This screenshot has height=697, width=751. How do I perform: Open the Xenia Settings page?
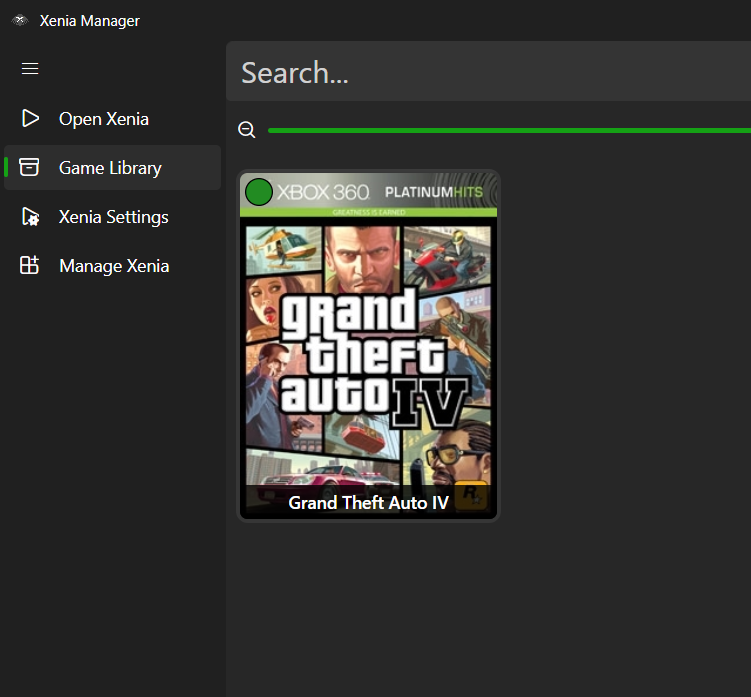click(112, 217)
